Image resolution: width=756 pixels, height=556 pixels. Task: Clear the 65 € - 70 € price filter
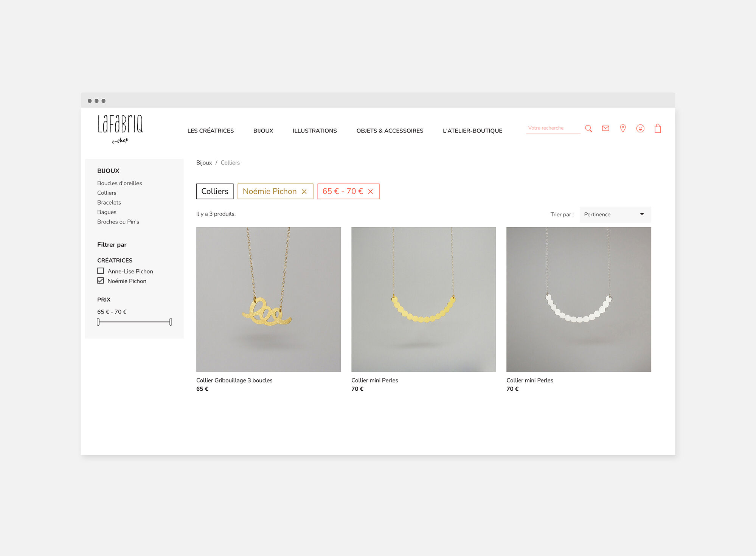click(370, 191)
